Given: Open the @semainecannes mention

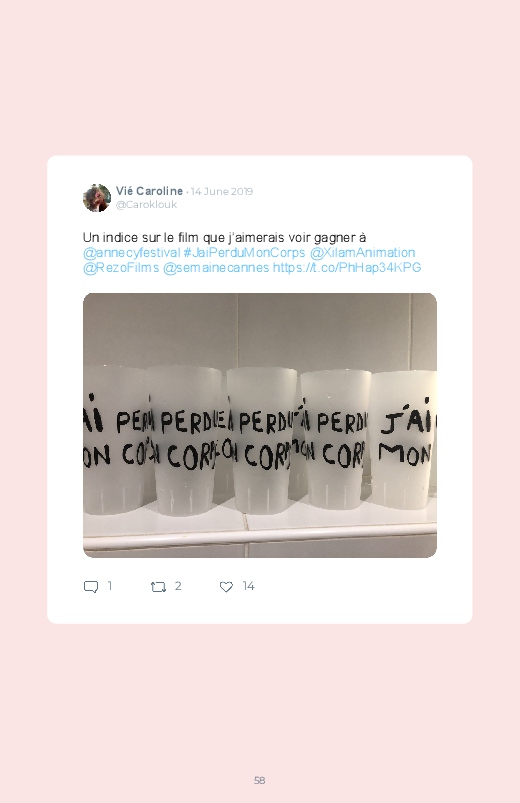Looking at the screenshot, I should pyautogui.click(x=216, y=268).
